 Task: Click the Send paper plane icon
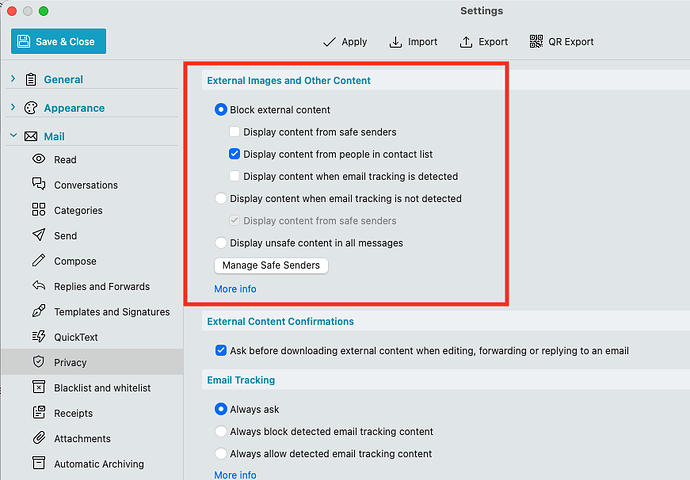click(39, 236)
